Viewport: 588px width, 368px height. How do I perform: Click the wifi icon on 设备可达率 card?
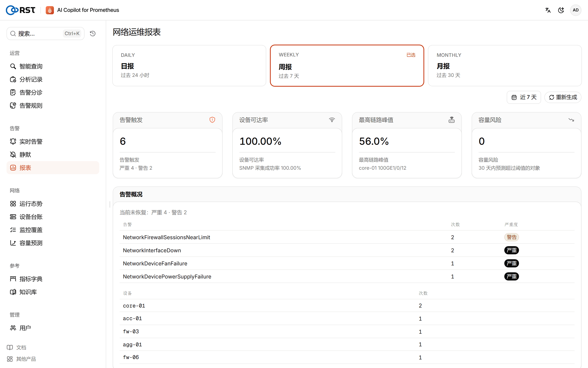pos(332,120)
